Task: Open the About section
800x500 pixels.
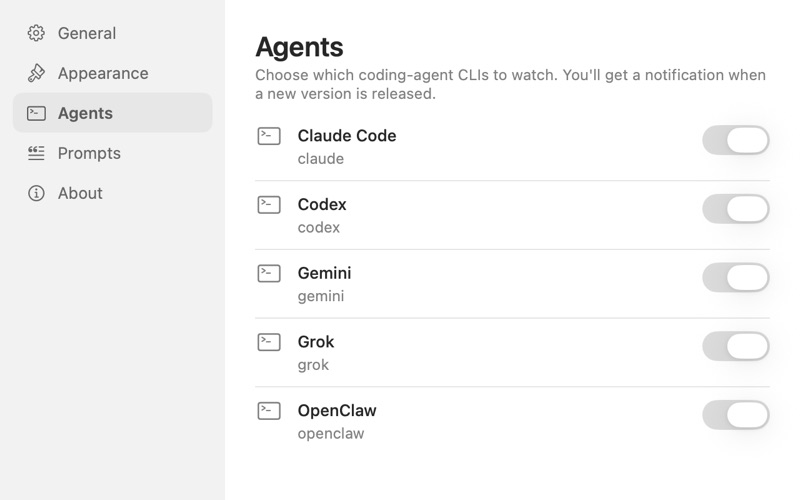Action: pos(112,193)
